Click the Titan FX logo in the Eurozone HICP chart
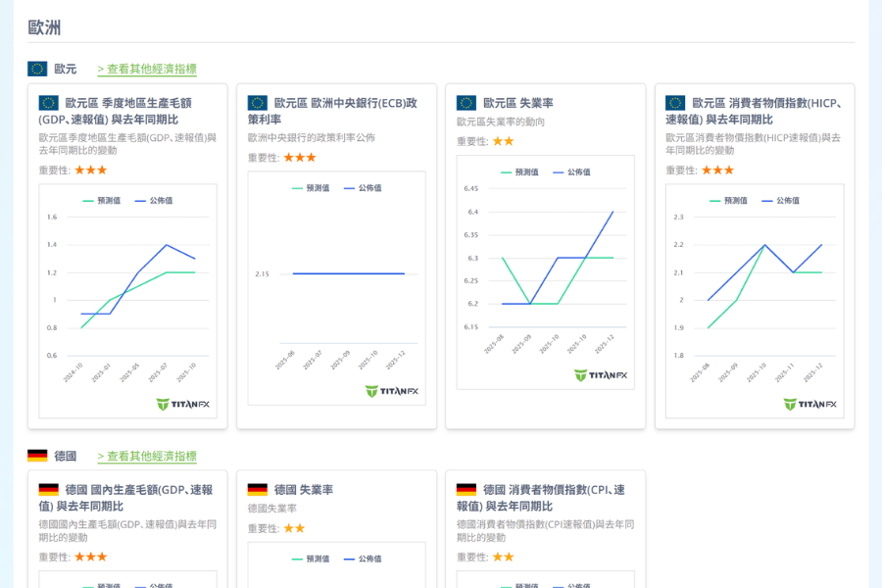Screen dimensions: 882x588 809,404
